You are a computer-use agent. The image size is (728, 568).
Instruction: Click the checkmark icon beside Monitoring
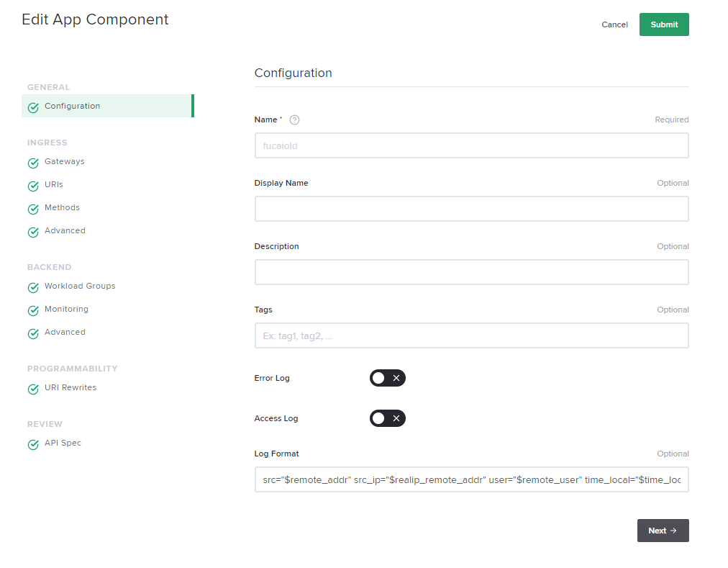[x=33, y=310]
